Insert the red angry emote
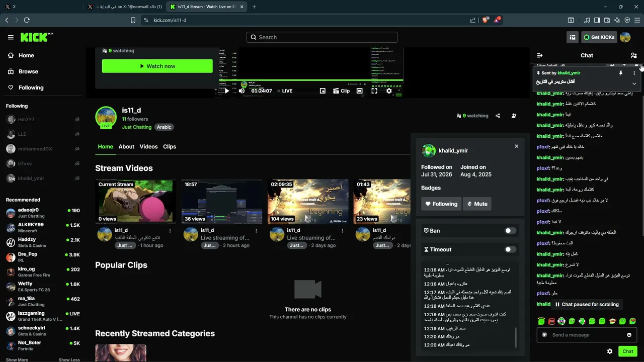This screenshot has height=362, width=644. coord(551,321)
